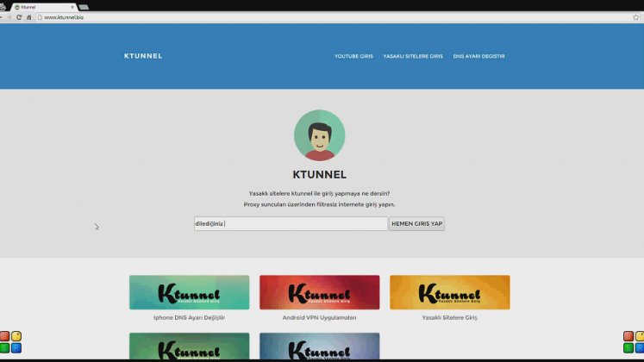Click the large KTUNNEL heading text

320,174
